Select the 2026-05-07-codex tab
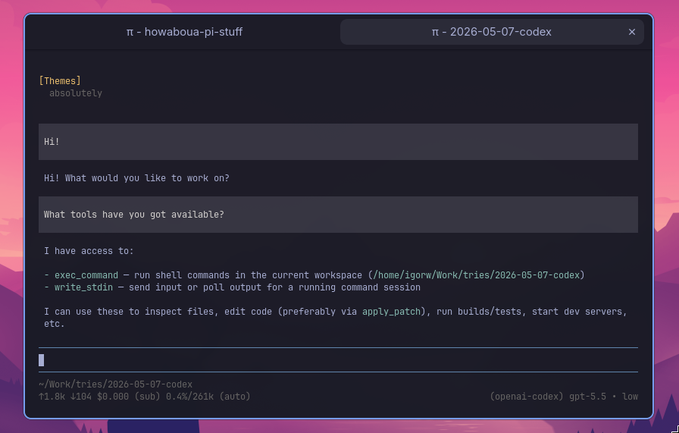Viewport: 679px width, 433px height. pyautogui.click(x=491, y=32)
